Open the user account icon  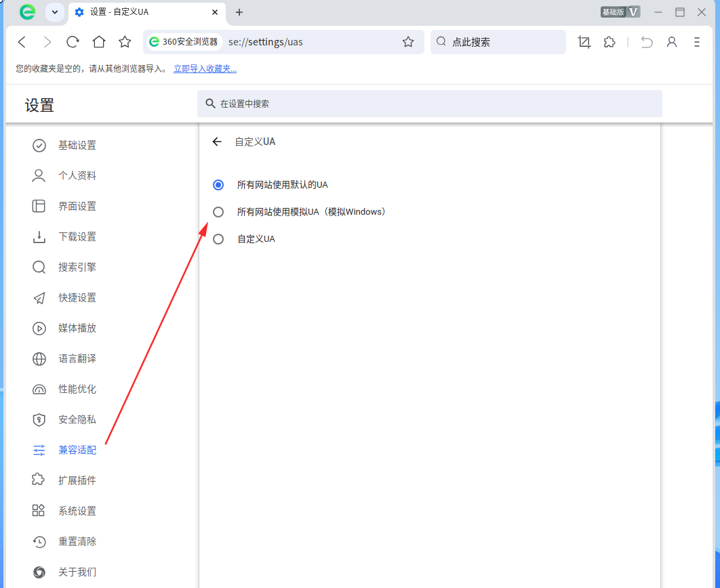[672, 42]
